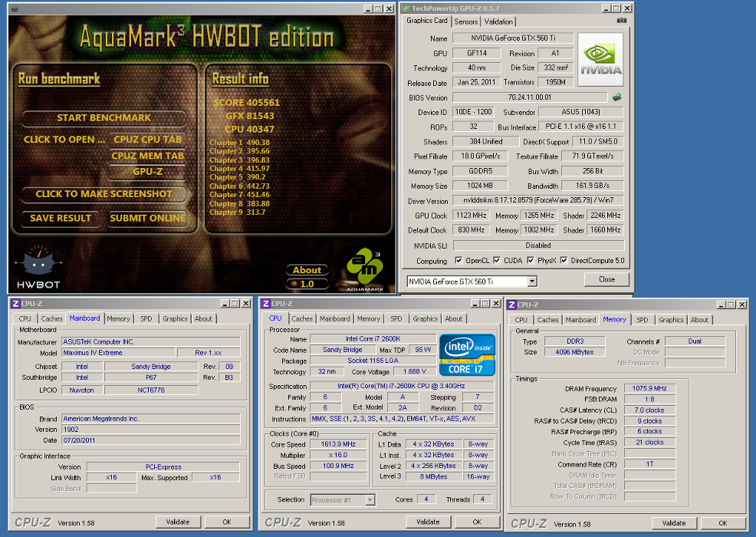This screenshot has height=537, width=756.
Task: Open the Graphics Card tab in GPU-Z
Action: pos(427,21)
